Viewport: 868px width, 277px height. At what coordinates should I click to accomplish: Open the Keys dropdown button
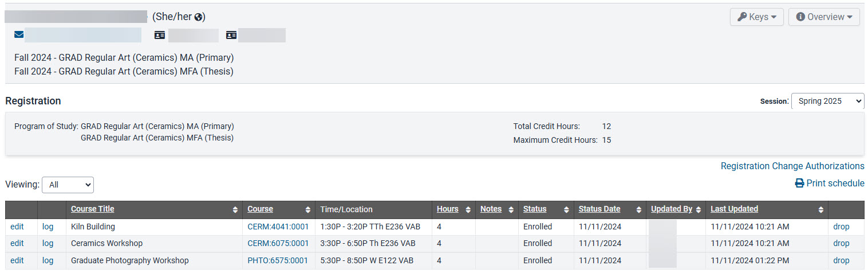point(756,17)
